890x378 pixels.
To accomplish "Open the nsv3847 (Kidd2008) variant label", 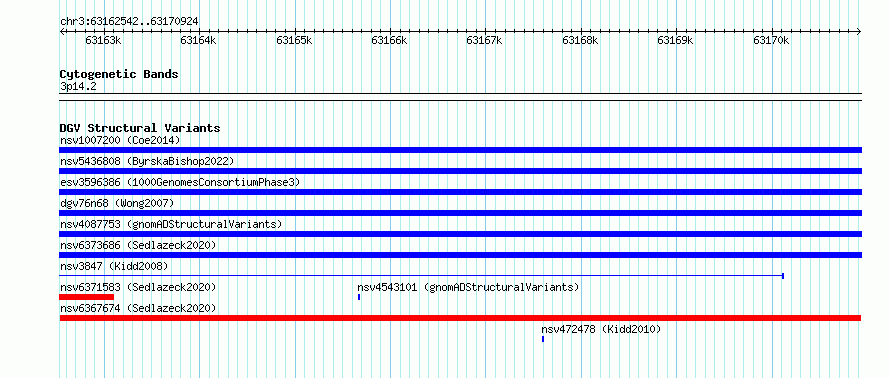I will click(114, 266).
